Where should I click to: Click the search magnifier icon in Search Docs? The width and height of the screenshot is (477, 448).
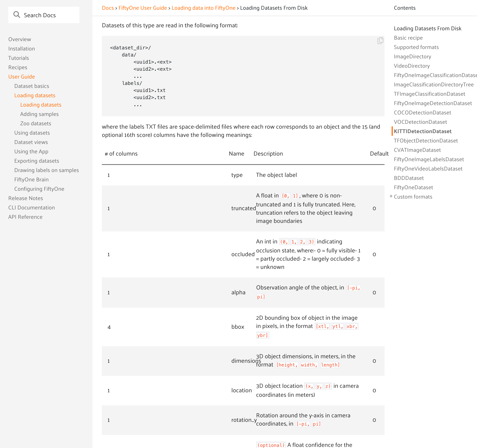(17, 15)
